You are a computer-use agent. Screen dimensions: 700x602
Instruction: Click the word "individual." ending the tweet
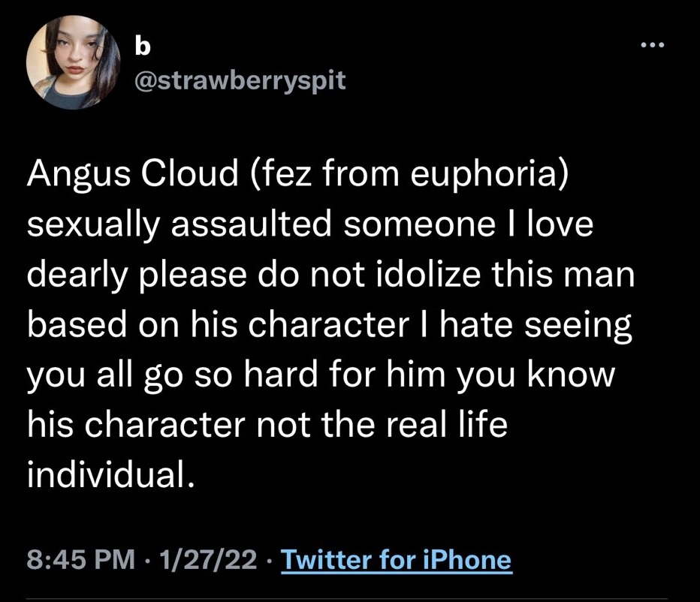tap(105, 472)
